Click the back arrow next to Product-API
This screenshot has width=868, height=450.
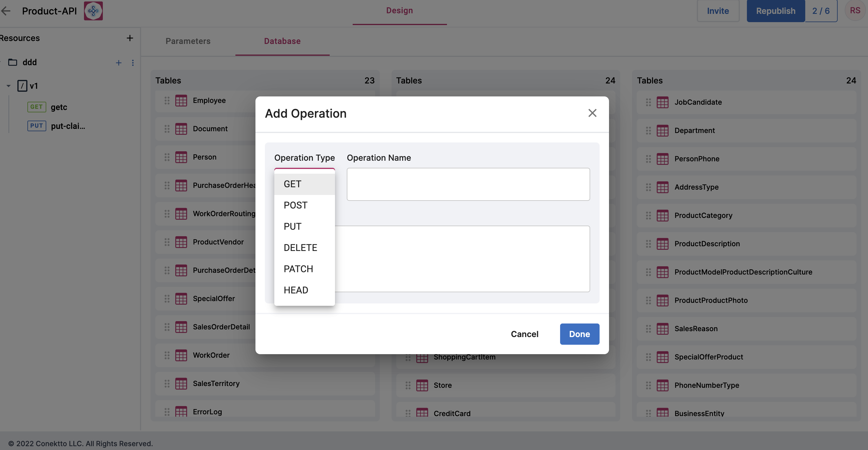(x=6, y=11)
